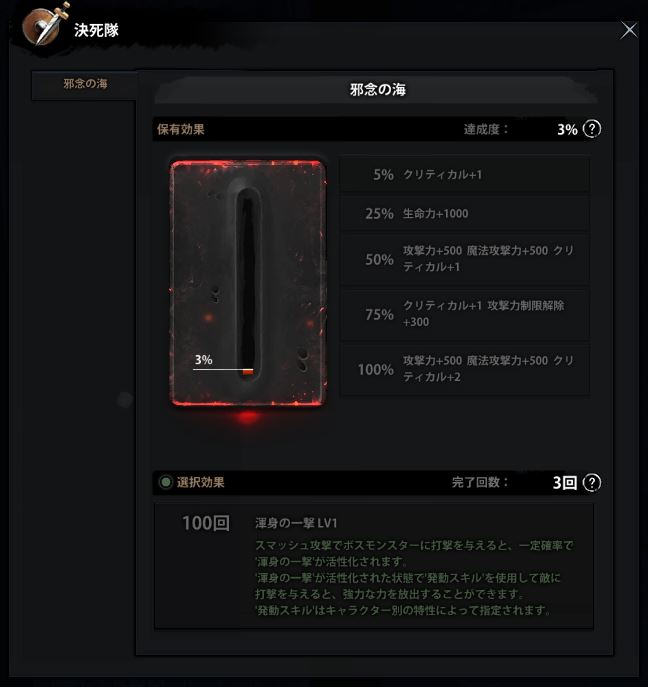
Task: Click the glowing stone tablet image
Action: [248, 283]
